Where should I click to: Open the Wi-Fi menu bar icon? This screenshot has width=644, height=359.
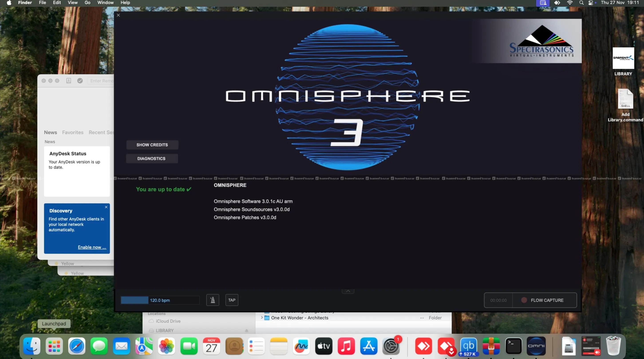pyautogui.click(x=570, y=3)
